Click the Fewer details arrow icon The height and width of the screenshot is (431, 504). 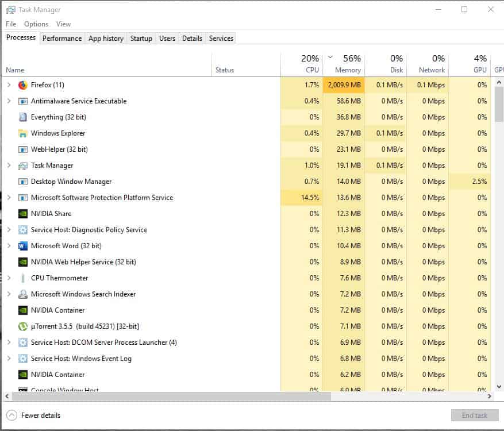coord(11,415)
